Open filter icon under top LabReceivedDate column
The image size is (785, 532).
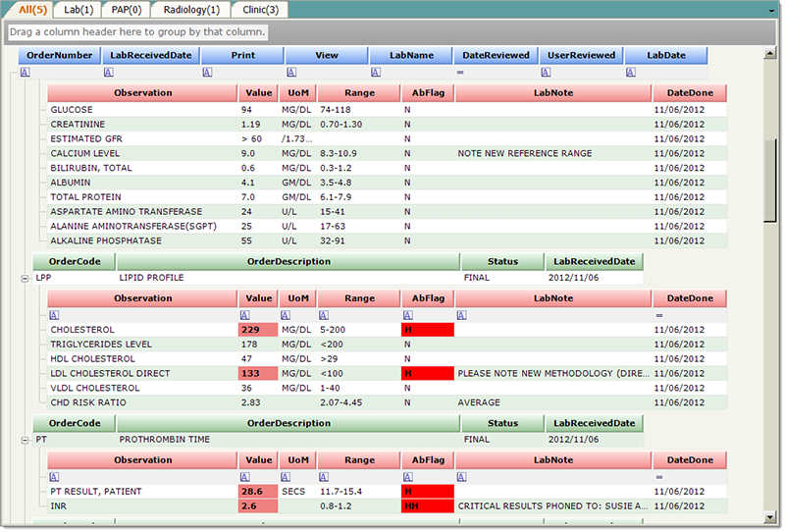click(x=109, y=72)
